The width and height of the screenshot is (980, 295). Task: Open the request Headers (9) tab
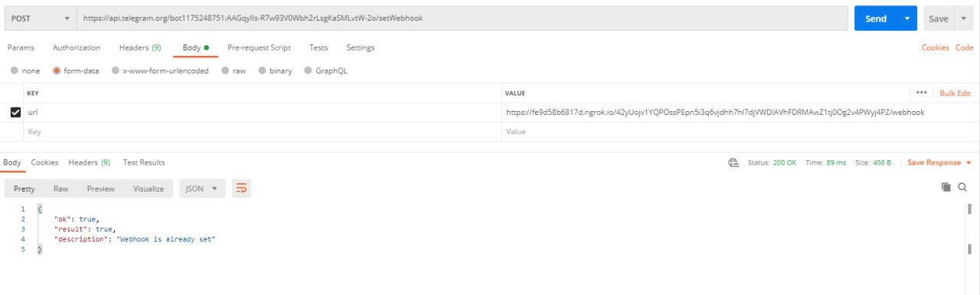(x=140, y=48)
